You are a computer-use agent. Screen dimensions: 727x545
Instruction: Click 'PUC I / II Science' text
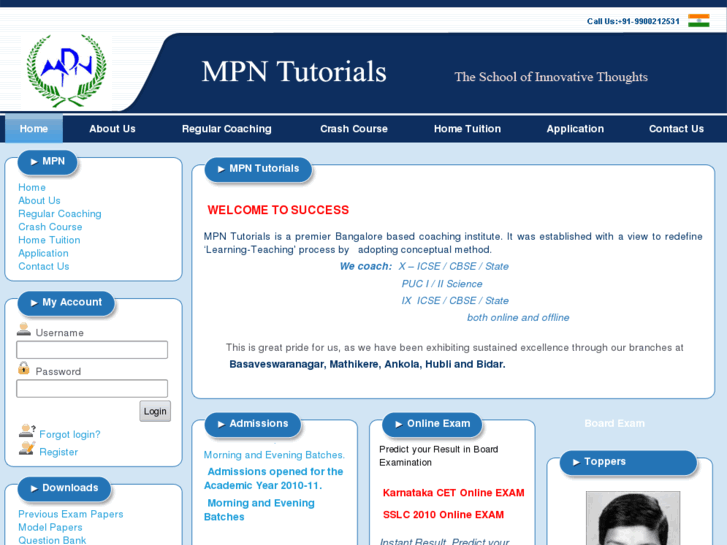(x=442, y=284)
